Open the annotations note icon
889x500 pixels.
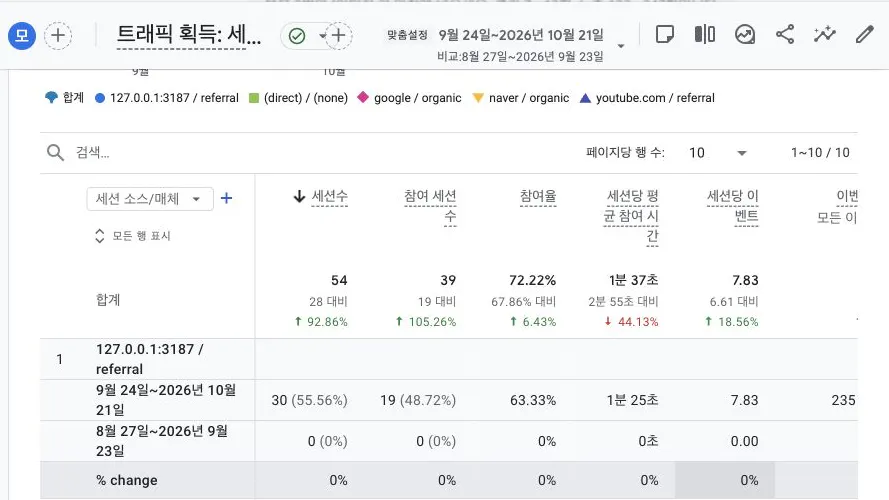664,35
